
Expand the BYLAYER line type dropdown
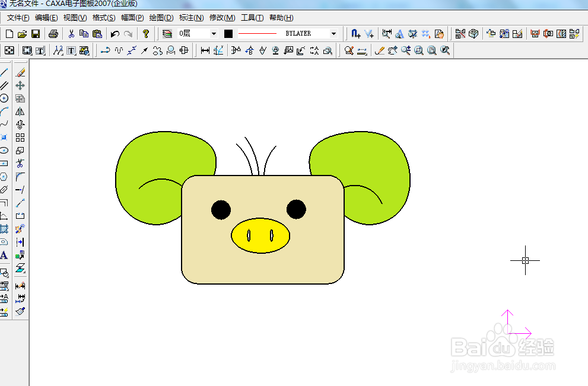(x=333, y=34)
